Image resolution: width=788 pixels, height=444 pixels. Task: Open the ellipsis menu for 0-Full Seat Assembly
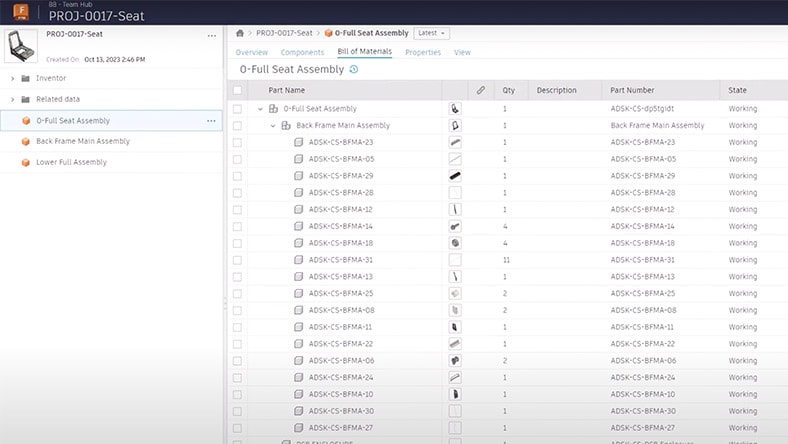211,121
